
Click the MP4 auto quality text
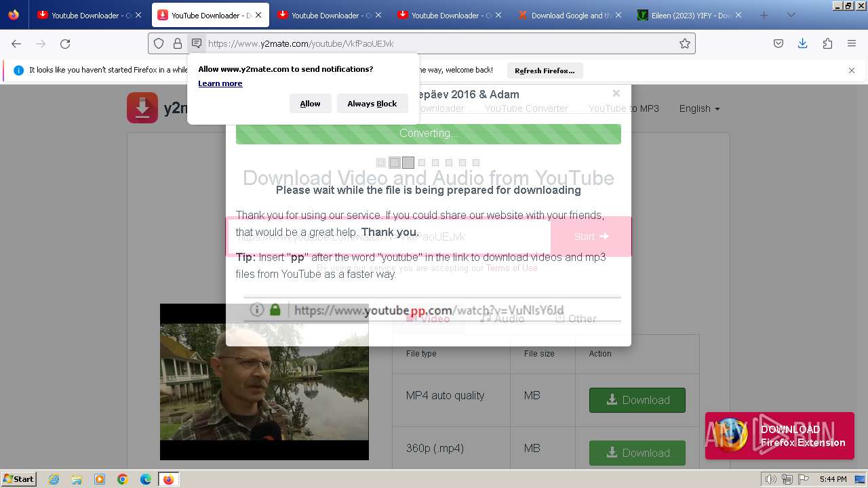pos(445,395)
